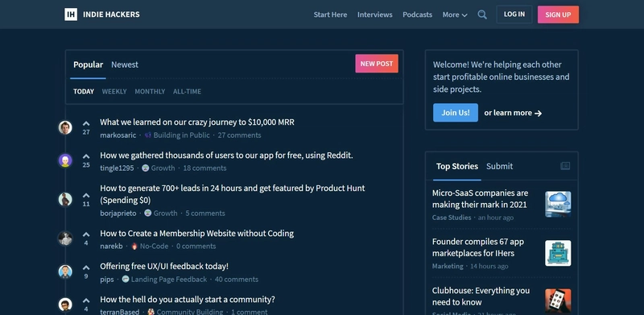Switch to the Newest tab
Viewport: 644px width, 315px height.
[125, 64]
